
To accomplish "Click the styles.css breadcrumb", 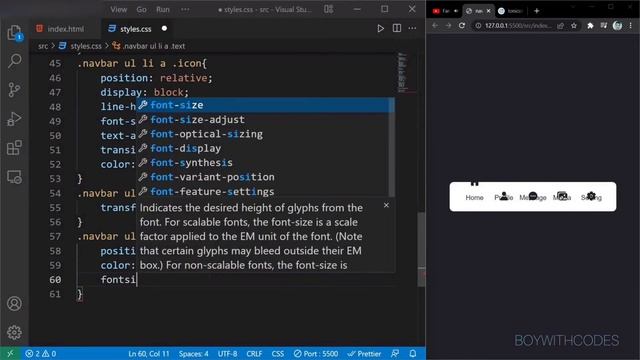I will (80, 46).
